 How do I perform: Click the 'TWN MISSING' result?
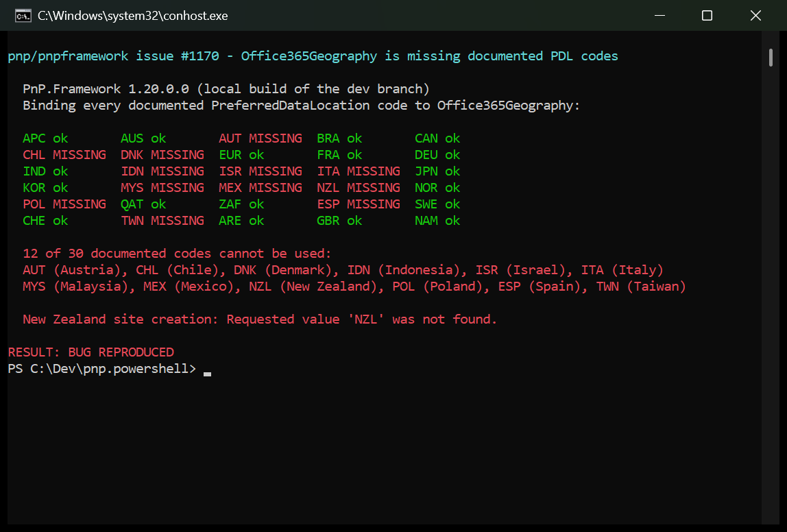point(162,221)
